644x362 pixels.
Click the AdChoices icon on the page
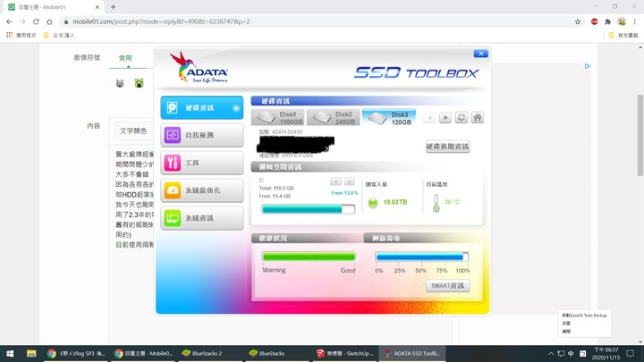pyautogui.click(x=588, y=66)
